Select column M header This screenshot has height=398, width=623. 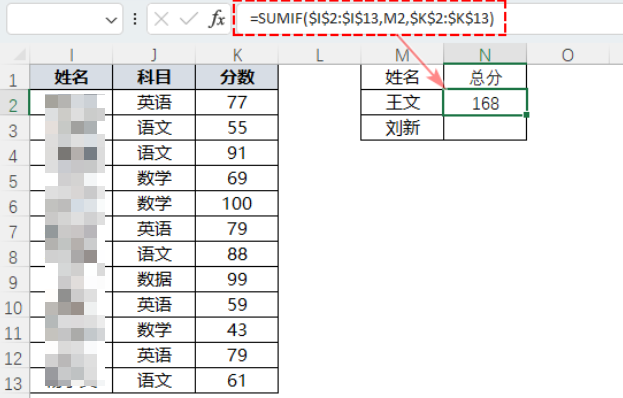pos(402,55)
